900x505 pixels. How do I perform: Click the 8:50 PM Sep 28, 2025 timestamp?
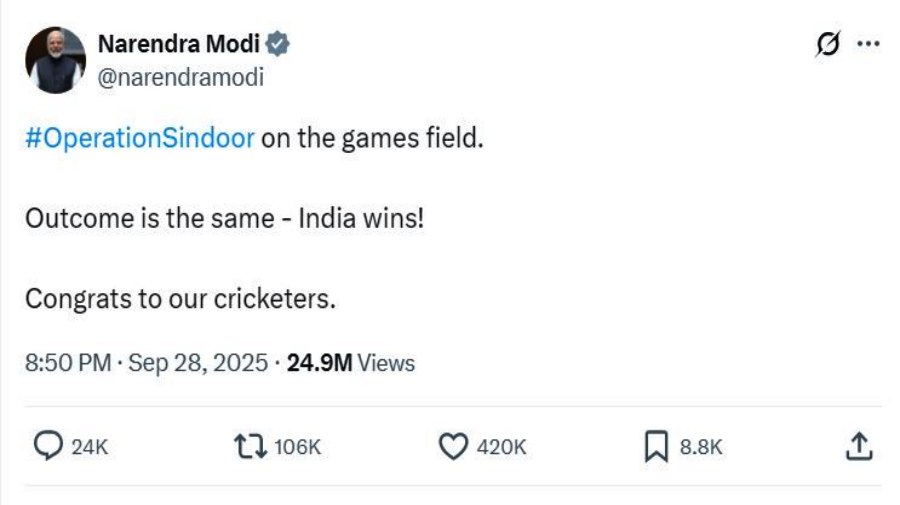146,363
